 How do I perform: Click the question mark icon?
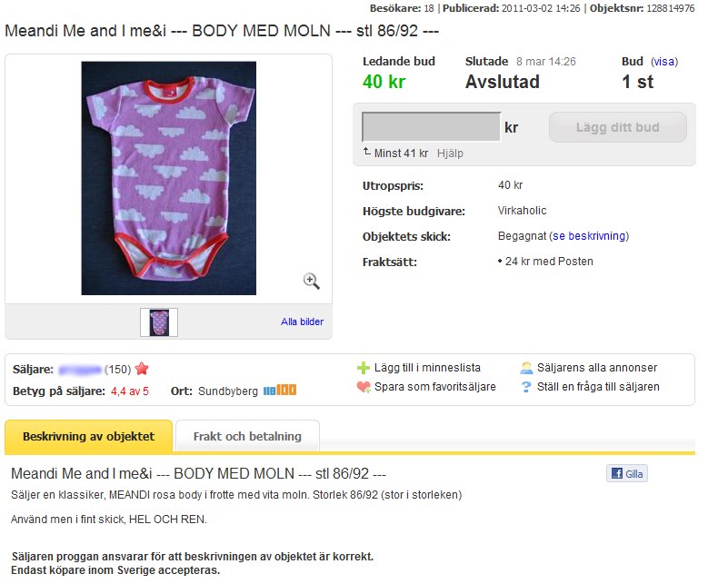(x=526, y=387)
